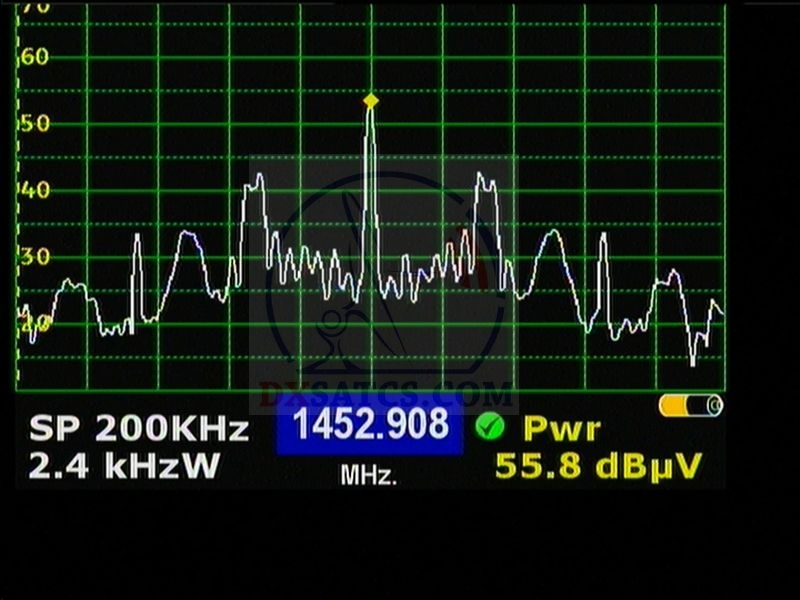Click the left sideband peak top
This screenshot has height=600, width=800.
coord(255,180)
